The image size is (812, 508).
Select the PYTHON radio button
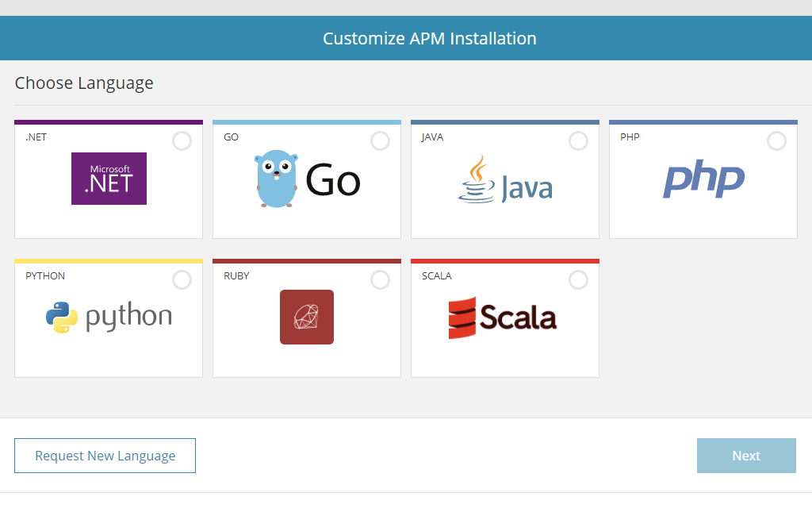[x=182, y=279]
